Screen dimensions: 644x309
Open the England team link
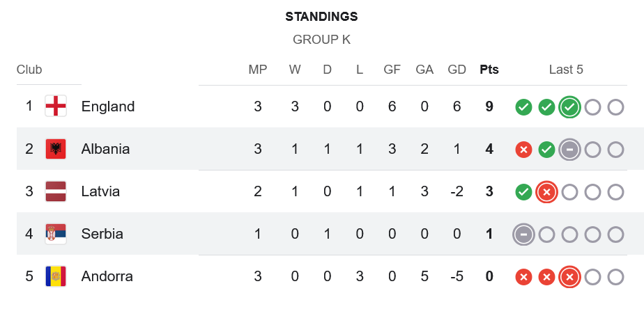(108, 106)
